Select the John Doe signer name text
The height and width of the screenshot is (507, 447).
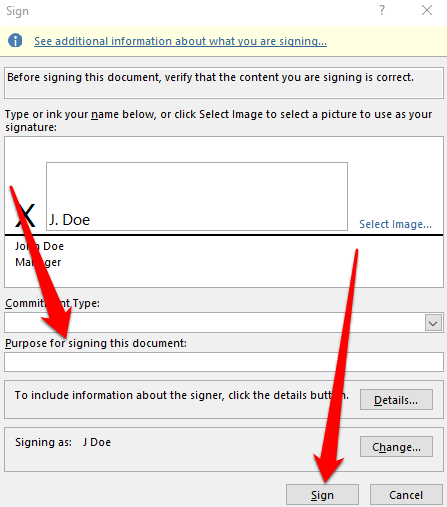coord(39,246)
